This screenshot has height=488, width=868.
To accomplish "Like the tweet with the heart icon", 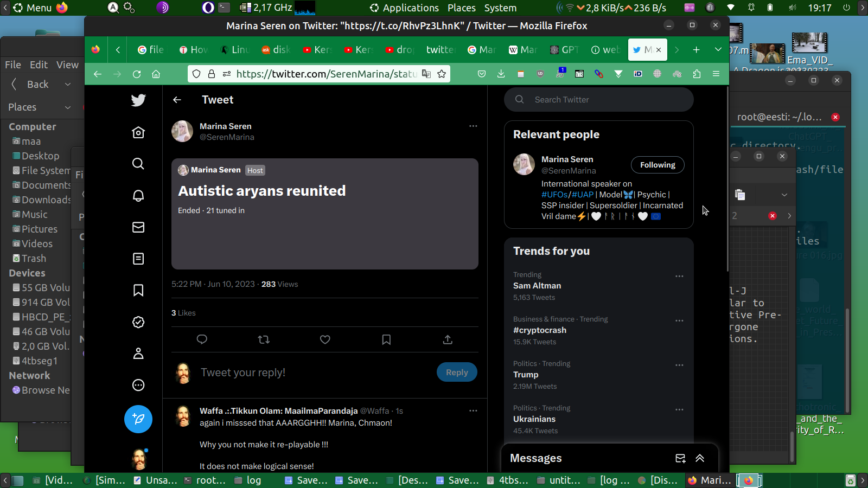I will (x=325, y=339).
